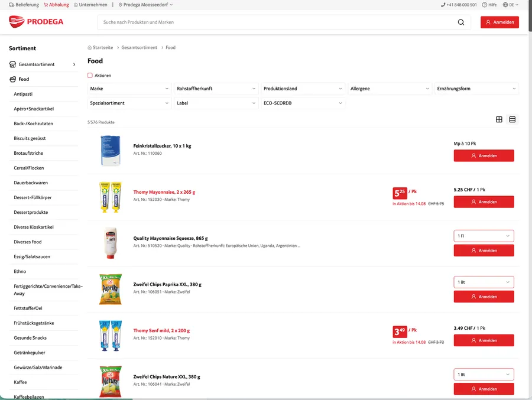Open the Spezialsortiment filter dropdown

click(129, 103)
